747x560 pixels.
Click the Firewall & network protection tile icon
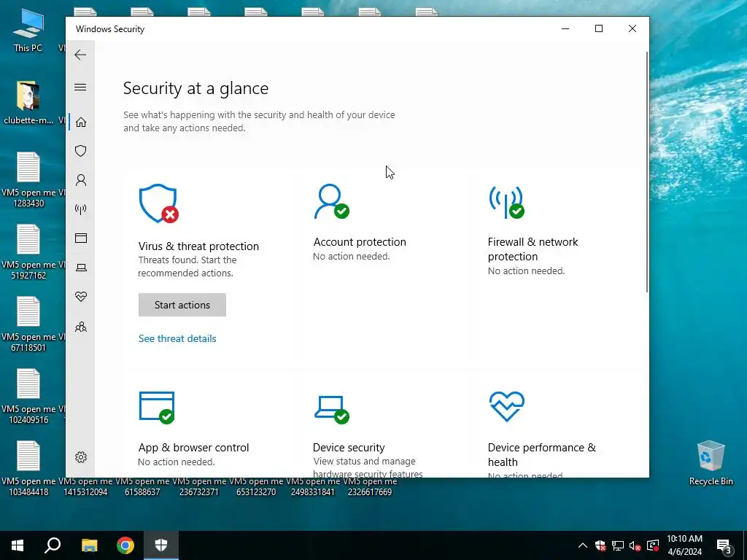506,202
